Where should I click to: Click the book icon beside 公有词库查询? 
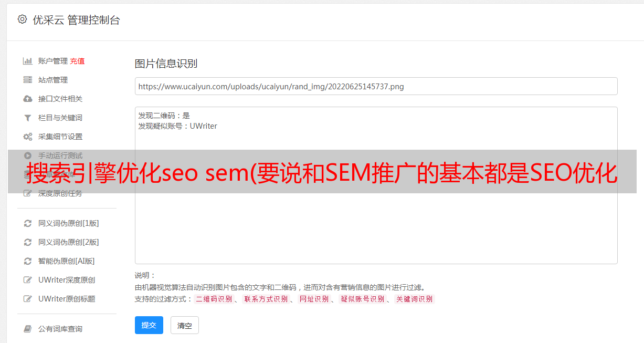[28, 329]
